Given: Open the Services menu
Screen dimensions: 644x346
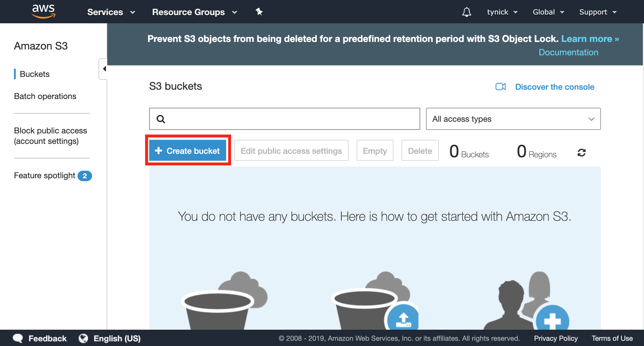Looking at the screenshot, I should (x=111, y=12).
